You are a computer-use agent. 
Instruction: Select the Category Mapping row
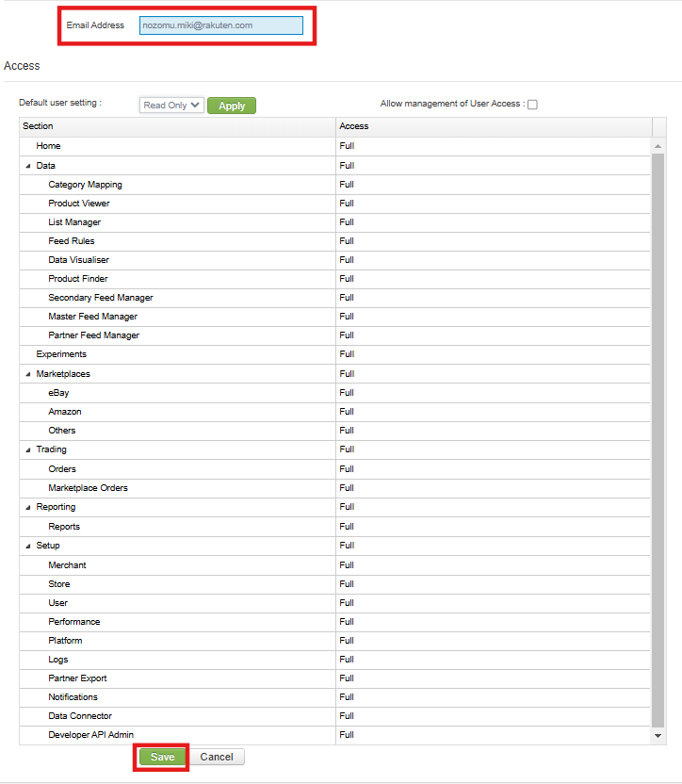click(334, 185)
